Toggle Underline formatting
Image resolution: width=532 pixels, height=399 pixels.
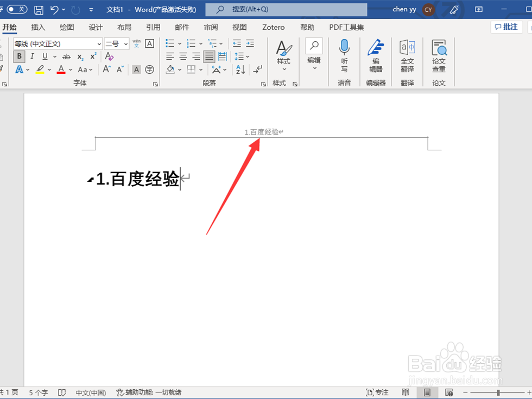point(45,56)
